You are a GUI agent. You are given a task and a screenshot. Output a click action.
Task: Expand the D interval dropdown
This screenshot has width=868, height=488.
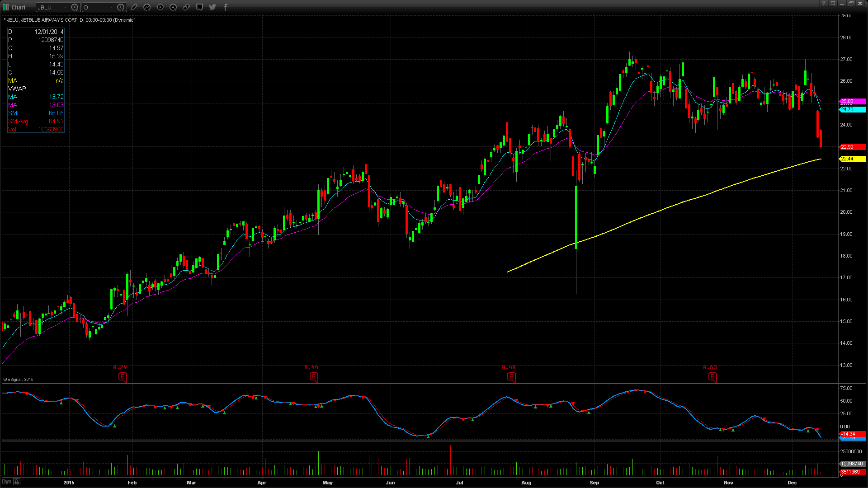(111, 7)
